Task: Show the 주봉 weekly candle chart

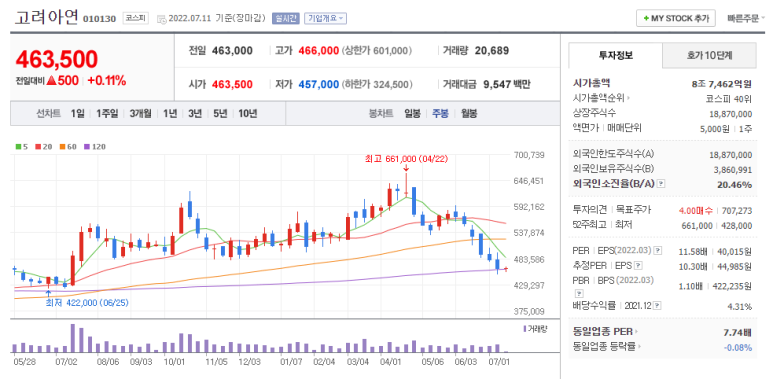Action: 440,113
